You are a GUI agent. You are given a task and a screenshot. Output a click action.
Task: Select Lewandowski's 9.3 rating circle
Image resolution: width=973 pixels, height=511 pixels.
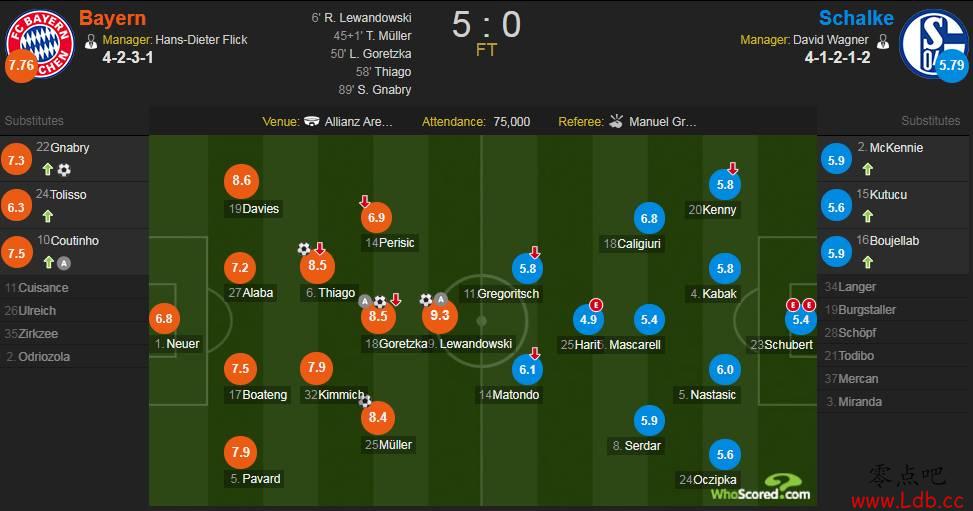tap(439, 315)
